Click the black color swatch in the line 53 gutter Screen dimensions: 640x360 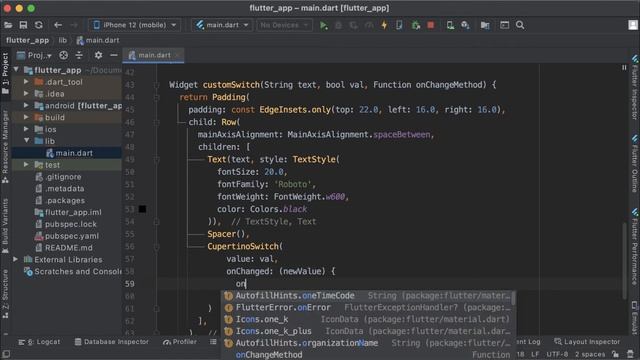click(142, 209)
